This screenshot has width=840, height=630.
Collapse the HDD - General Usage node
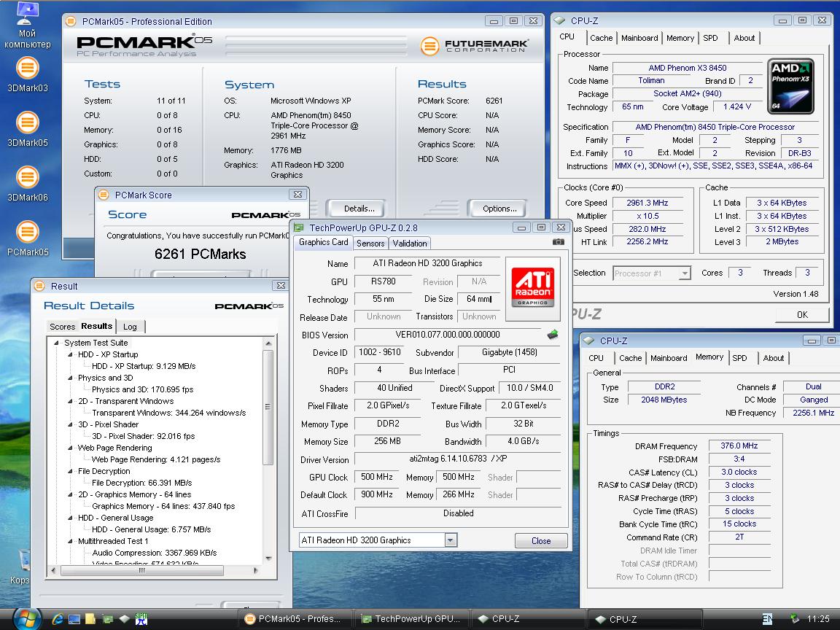pos(70,518)
